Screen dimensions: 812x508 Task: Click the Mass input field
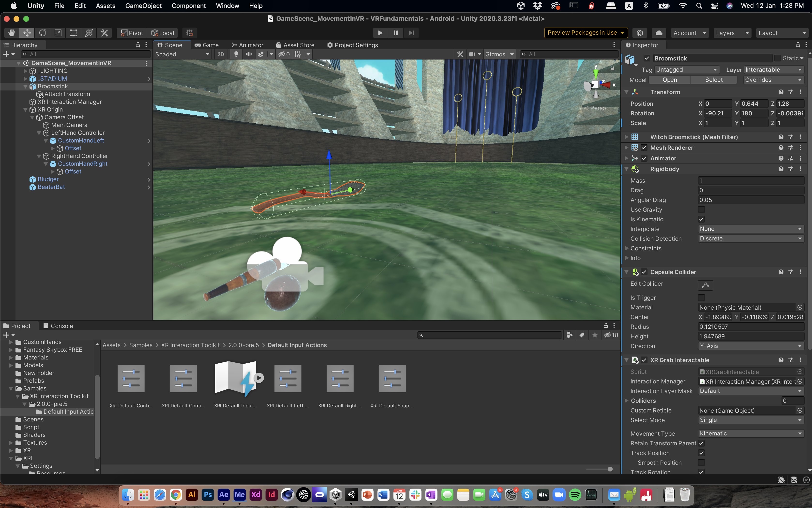pos(751,180)
